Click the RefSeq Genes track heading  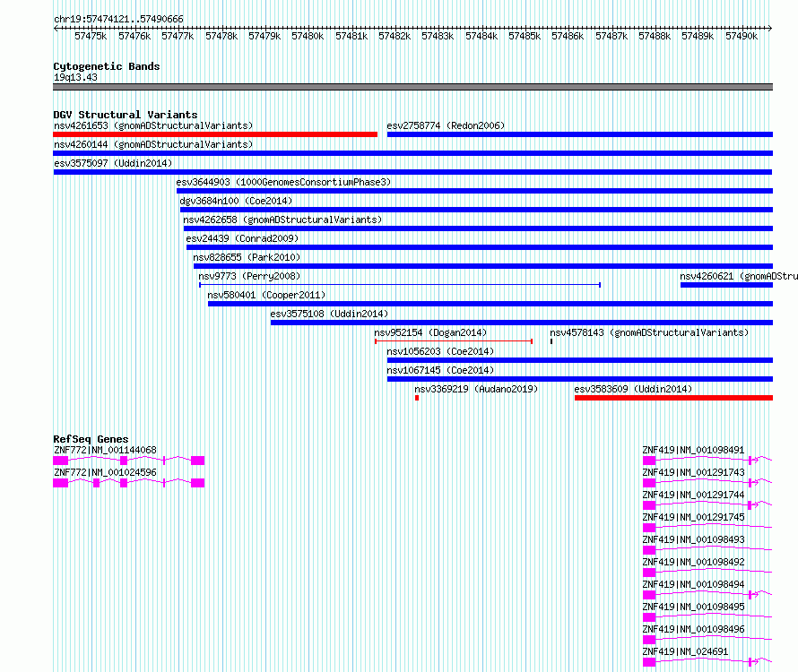[x=91, y=439]
